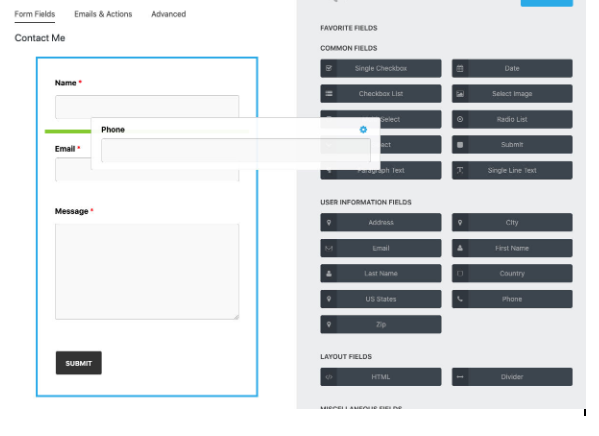Click the Select Image picture icon
The width and height of the screenshot is (599, 436).
[460, 94]
